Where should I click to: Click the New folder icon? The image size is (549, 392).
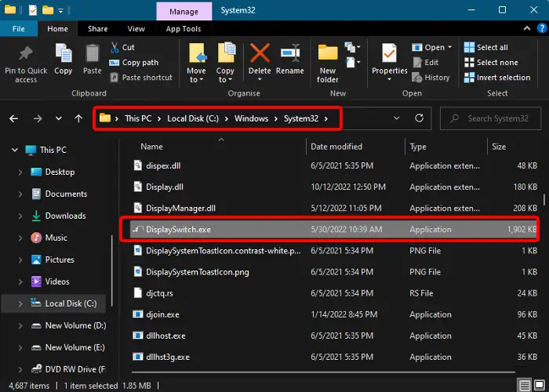click(x=328, y=53)
